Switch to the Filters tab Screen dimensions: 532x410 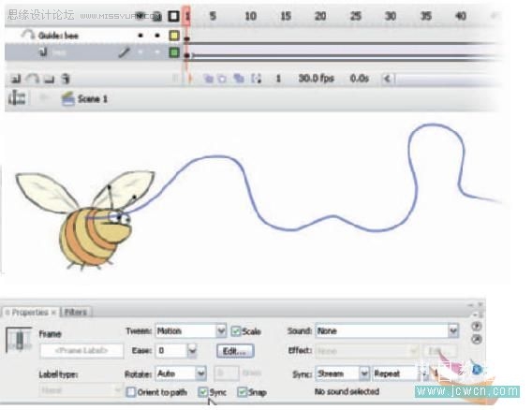tap(75, 312)
